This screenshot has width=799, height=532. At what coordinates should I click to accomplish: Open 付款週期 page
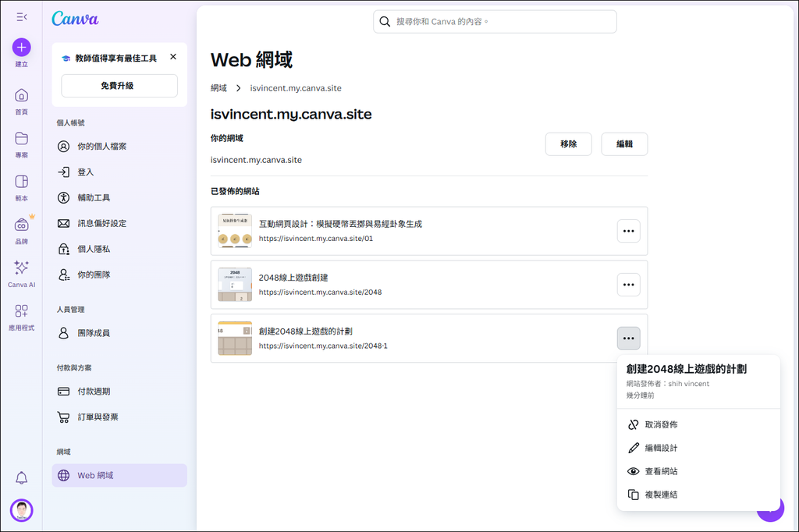[x=119, y=392]
